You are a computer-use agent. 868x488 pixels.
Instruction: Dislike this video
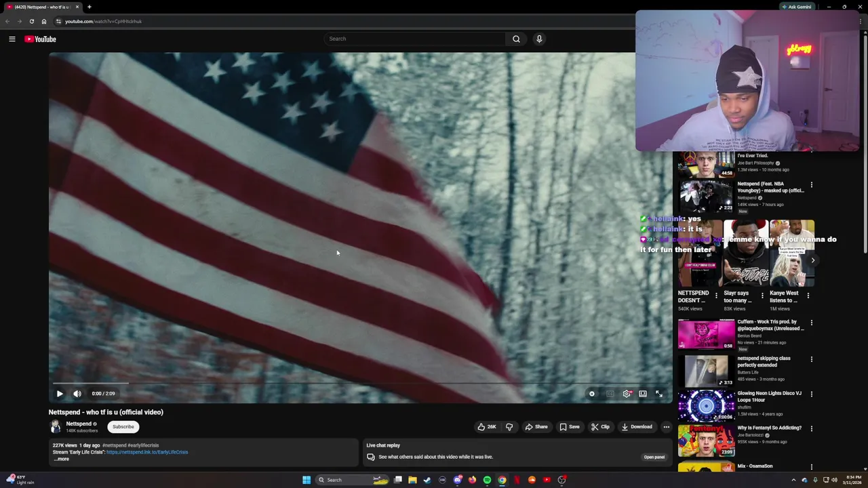click(509, 427)
